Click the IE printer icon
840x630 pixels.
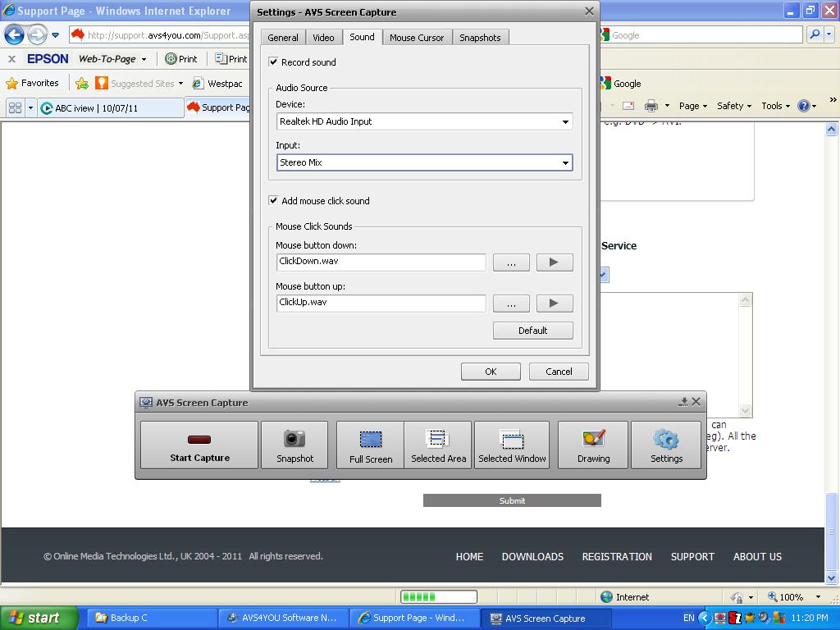coord(651,106)
